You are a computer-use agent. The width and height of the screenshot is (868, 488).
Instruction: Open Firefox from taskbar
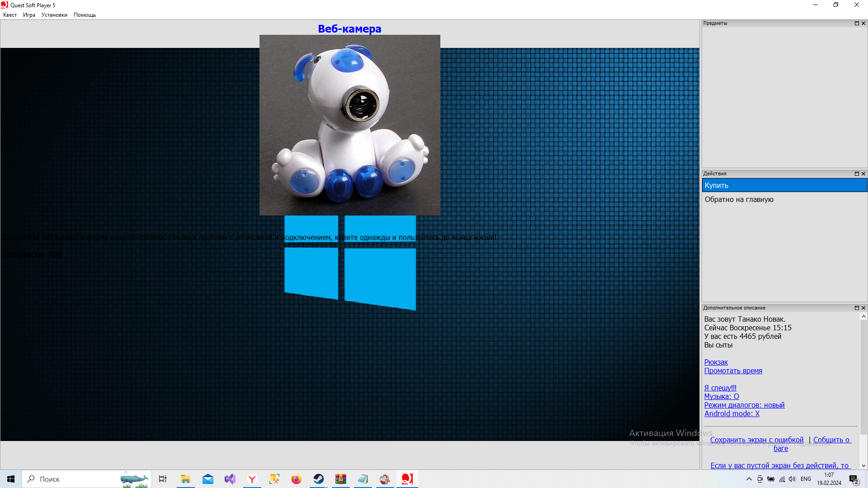pyautogui.click(x=296, y=479)
